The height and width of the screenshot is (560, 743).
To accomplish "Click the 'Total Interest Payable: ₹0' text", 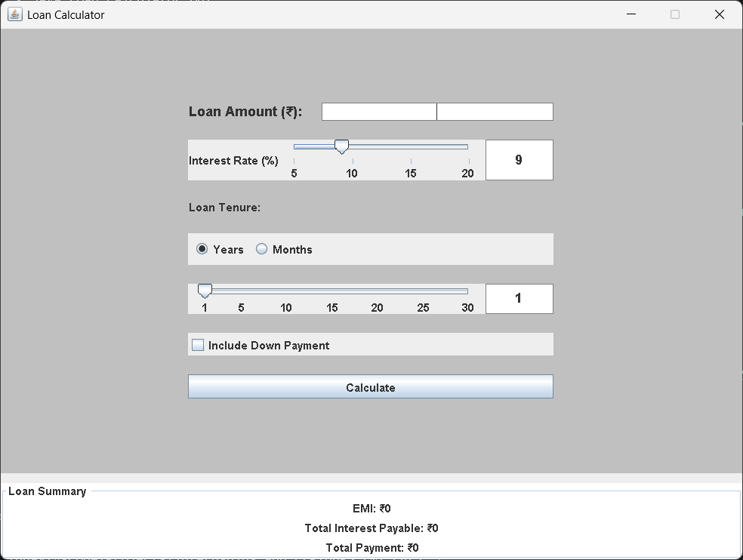I will point(371,528).
